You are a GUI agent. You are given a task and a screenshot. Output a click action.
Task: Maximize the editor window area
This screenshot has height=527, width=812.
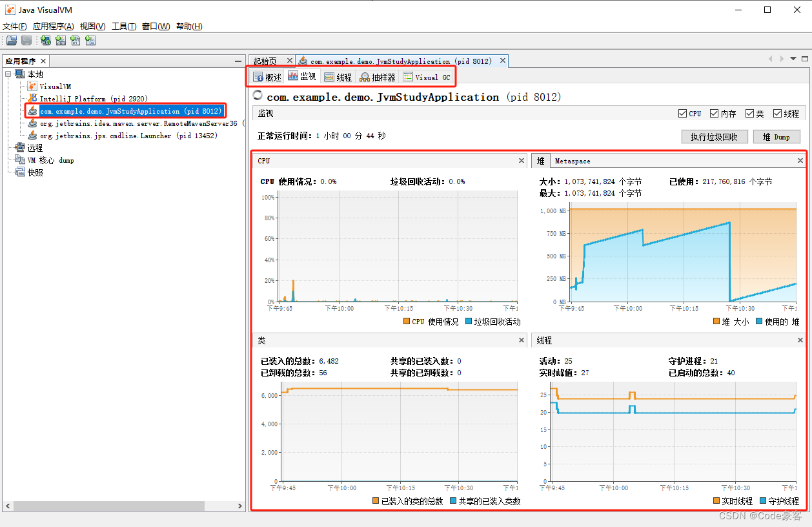(805, 59)
